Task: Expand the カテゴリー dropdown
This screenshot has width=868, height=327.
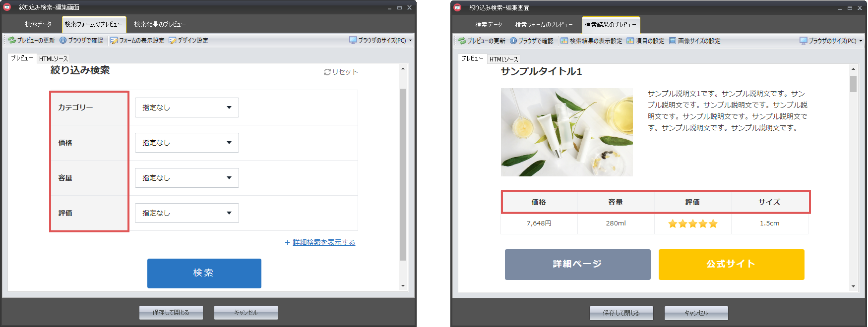Action: [186, 108]
